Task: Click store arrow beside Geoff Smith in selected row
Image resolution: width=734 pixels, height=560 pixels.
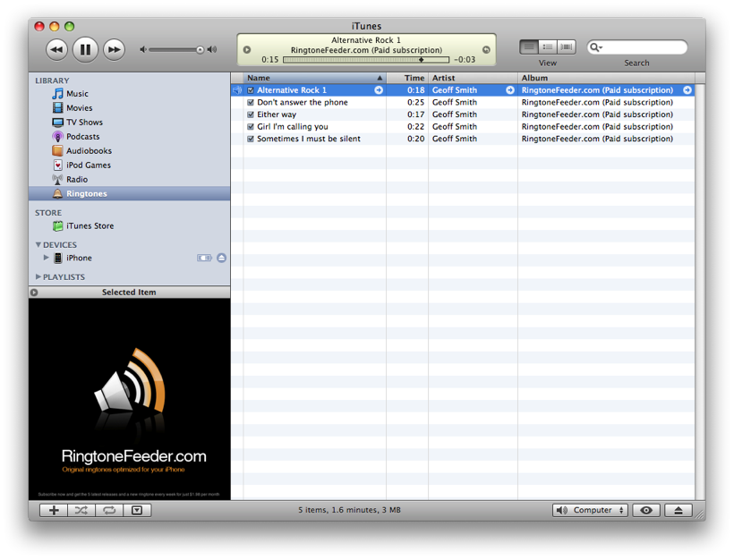Action: coord(510,90)
